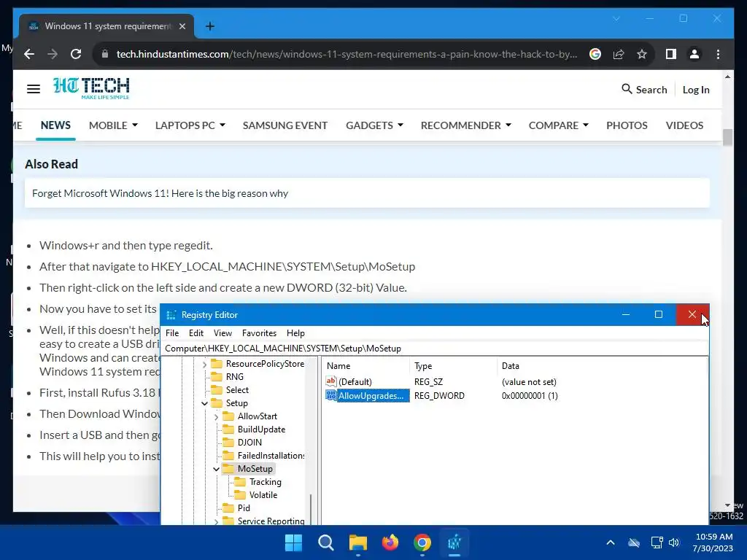Expand the Service Reporting key
This screenshot has height=560, width=747.
[216, 521]
